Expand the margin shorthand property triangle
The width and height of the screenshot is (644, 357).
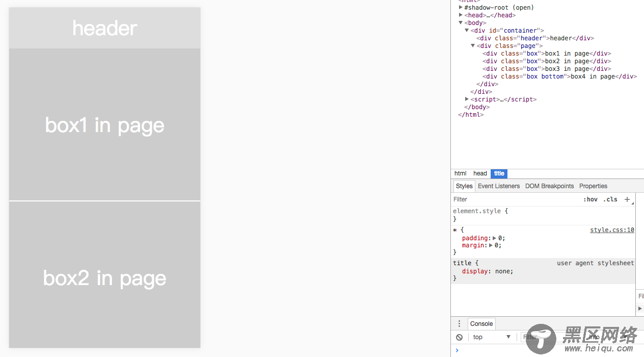pos(491,245)
